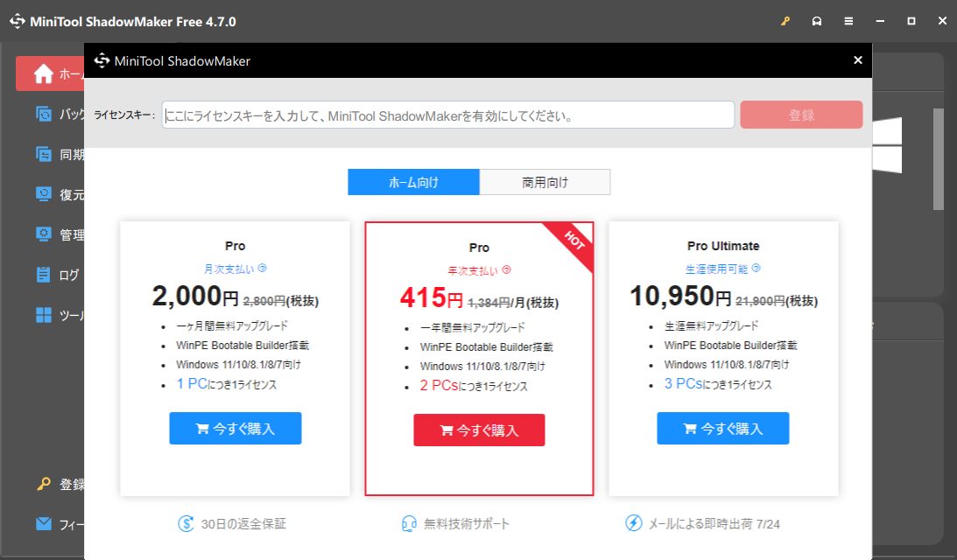This screenshot has height=560, width=957.
Task: Click the 一ヶ月間無料アップグレード text
Action: pyautogui.click(x=232, y=325)
